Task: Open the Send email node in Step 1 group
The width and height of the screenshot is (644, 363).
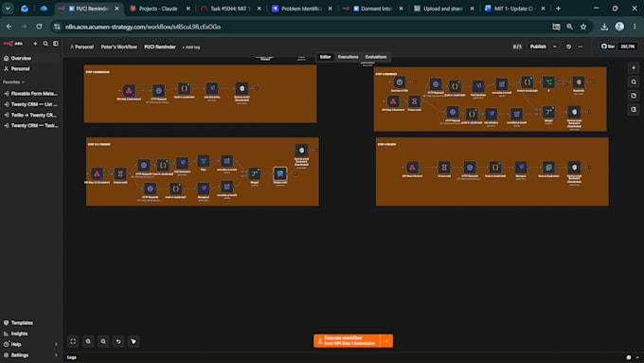Action: coord(241,88)
